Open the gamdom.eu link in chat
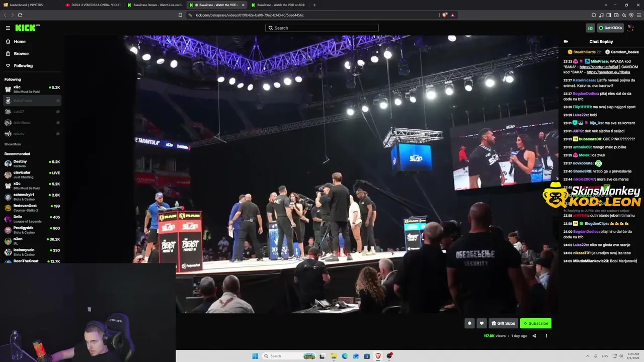Screen dimensions: 644x362 point(609,72)
